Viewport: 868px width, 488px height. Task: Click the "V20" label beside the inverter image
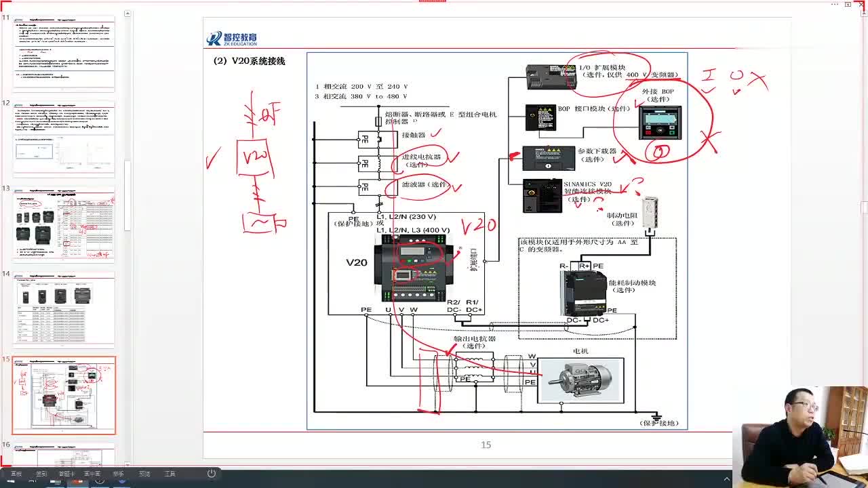pos(357,262)
